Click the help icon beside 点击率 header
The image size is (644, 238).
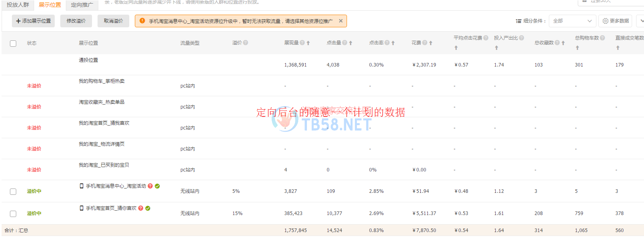[x=387, y=43]
